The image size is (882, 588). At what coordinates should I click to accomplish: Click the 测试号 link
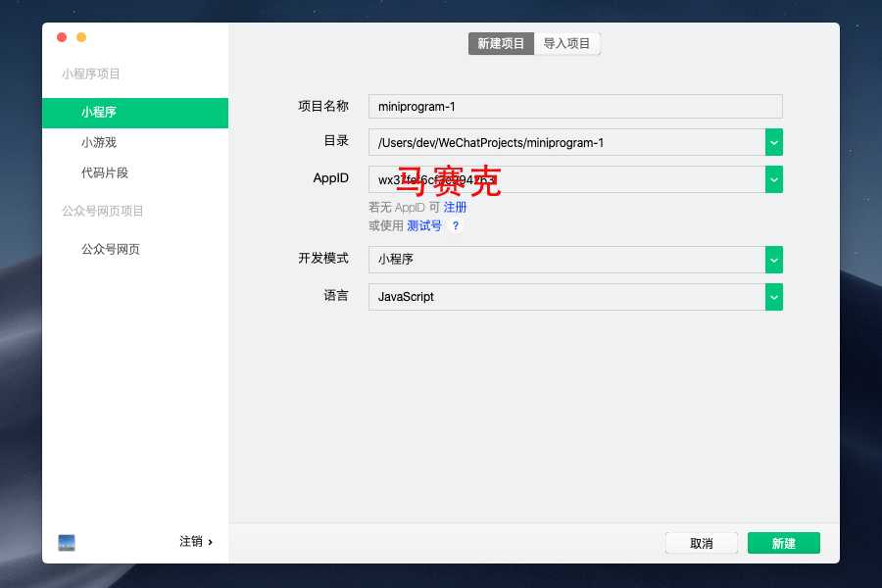(424, 225)
